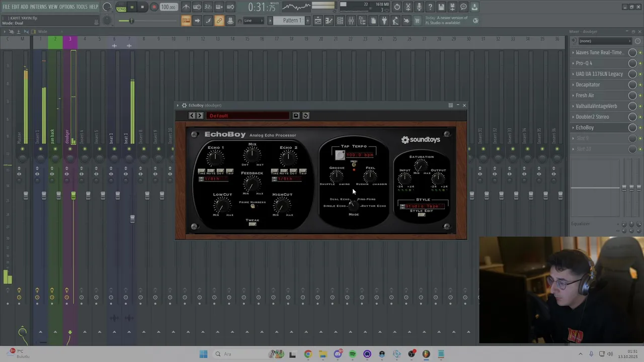Image resolution: width=644 pixels, height=362 pixels.
Task: Click the render export icon
Action: click(x=452, y=7)
